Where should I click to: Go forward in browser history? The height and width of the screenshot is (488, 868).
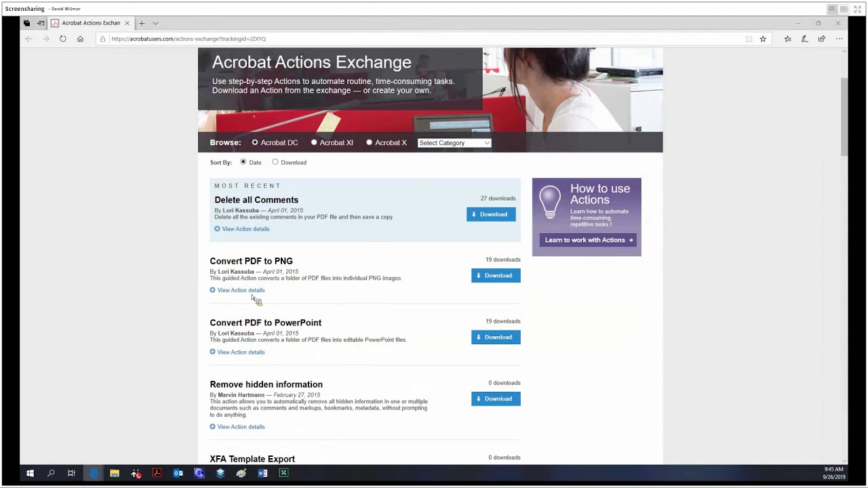point(45,39)
